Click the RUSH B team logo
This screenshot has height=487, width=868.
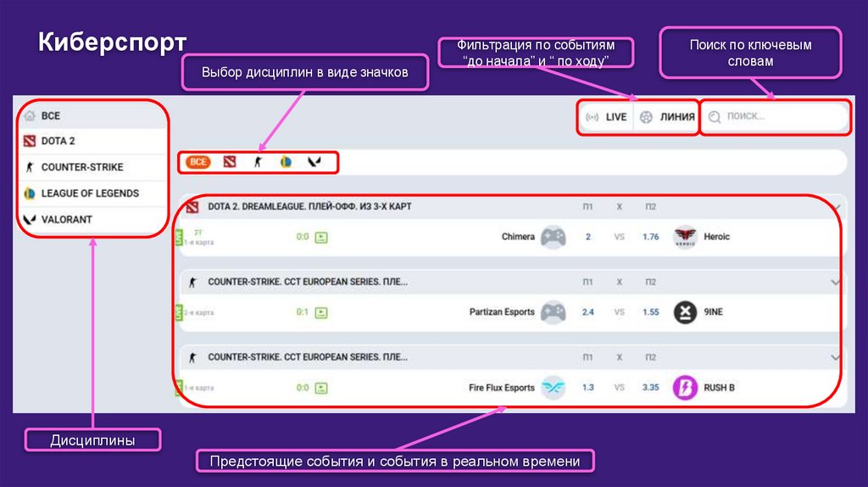point(685,387)
